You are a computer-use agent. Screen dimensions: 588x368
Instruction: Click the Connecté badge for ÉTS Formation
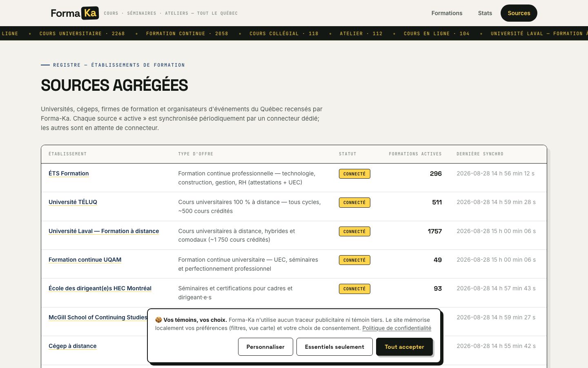coord(354,174)
